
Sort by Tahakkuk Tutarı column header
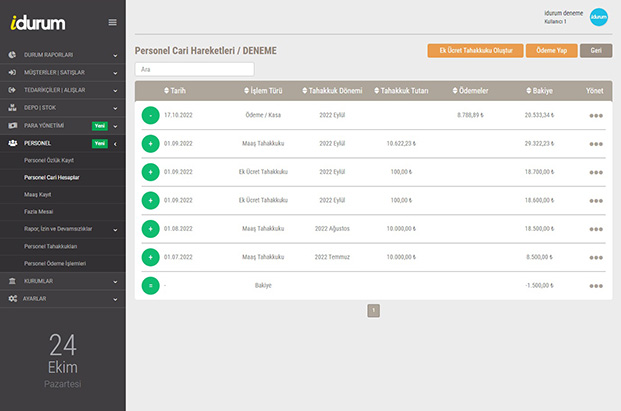point(401,91)
